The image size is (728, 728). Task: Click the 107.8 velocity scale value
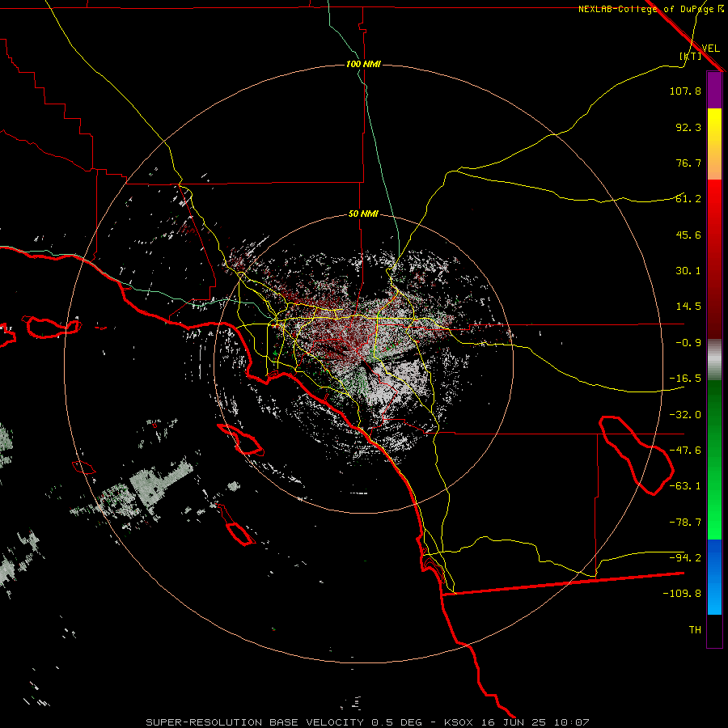coord(685,91)
